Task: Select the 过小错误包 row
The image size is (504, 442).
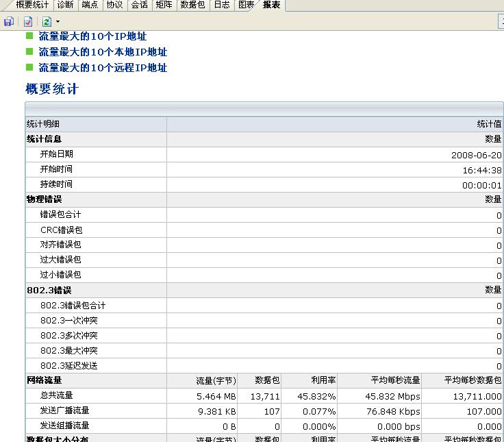Action: pyautogui.click(x=264, y=275)
